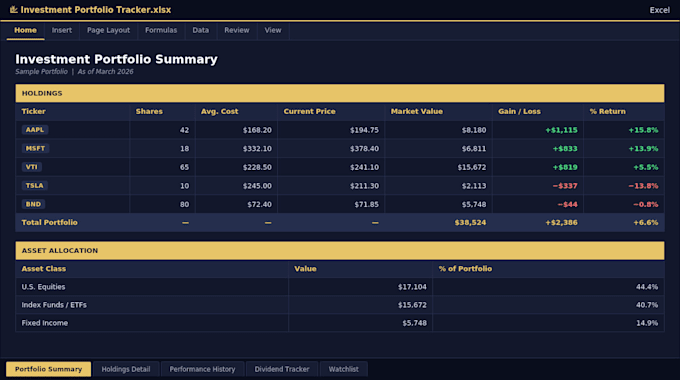Open the Holdings Detail sheet
680x380 pixels.
coord(126,369)
